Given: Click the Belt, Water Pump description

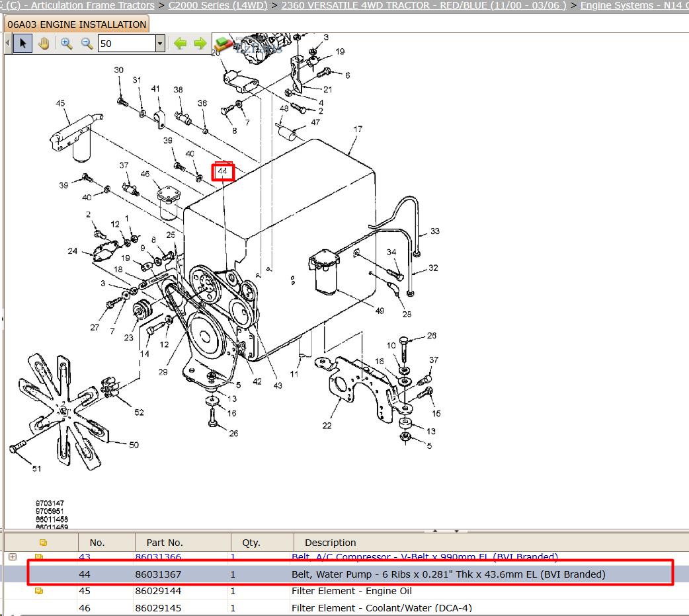Looking at the screenshot, I should click(448, 574).
